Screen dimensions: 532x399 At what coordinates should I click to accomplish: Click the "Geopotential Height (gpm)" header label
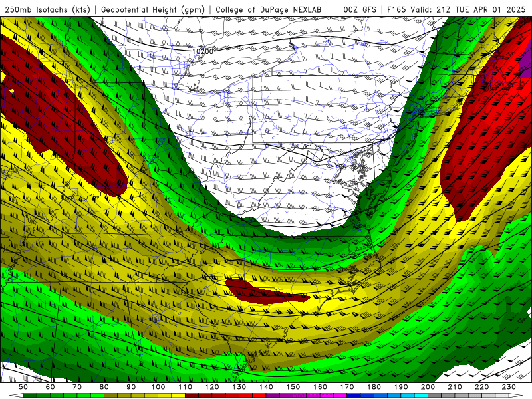click(x=153, y=10)
